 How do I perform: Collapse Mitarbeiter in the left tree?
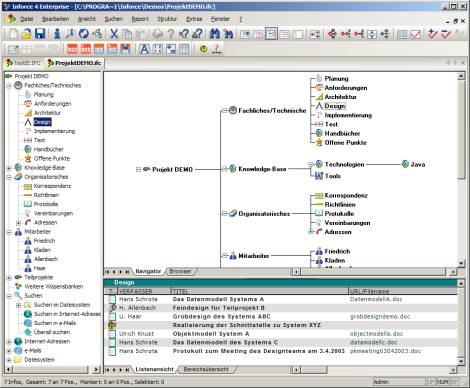(x=9, y=232)
